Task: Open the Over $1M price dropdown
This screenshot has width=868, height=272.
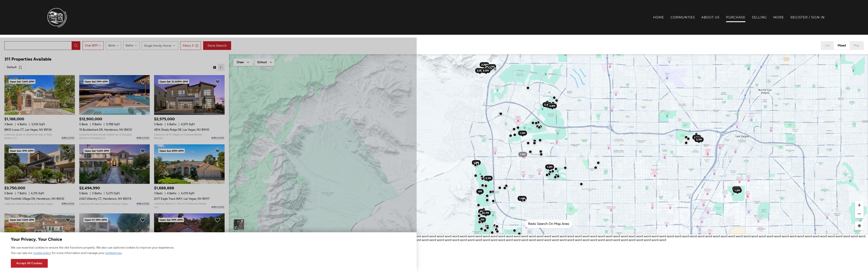Action: tap(93, 46)
